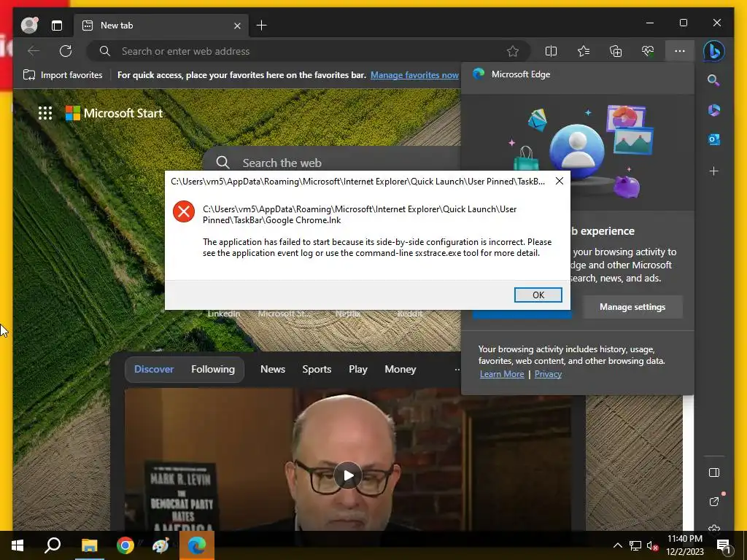Click the Search the web box
747x560 pixels.
[333, 163]
